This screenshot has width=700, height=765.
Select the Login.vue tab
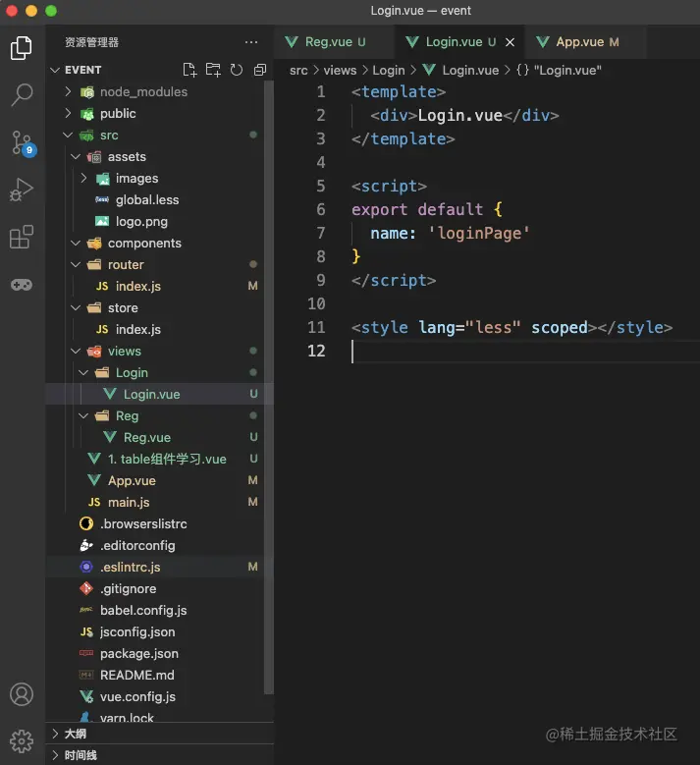(x=459, y=42)
